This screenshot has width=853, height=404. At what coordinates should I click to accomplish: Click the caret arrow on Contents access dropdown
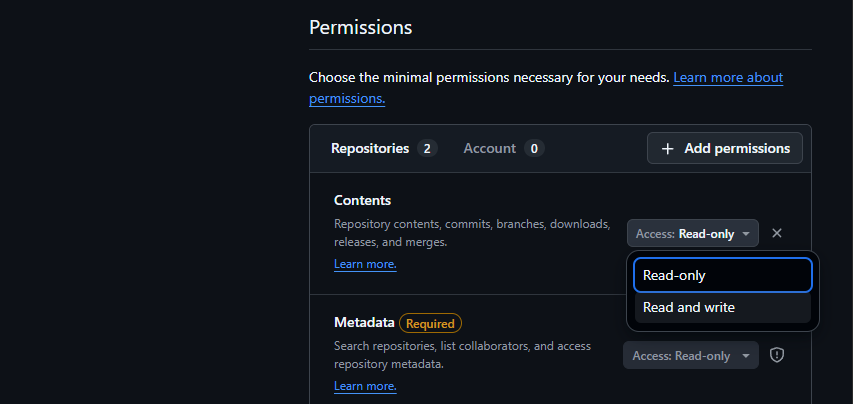[746, 234]
